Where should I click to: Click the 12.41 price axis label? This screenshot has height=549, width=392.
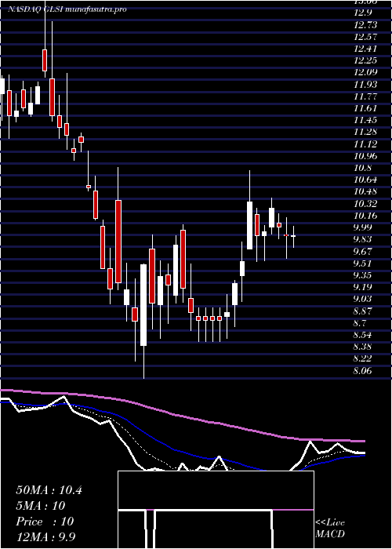(x=365, y=49)
